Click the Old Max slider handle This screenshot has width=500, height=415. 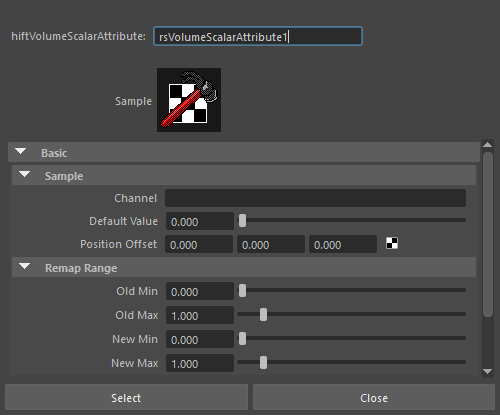point(263,315)
